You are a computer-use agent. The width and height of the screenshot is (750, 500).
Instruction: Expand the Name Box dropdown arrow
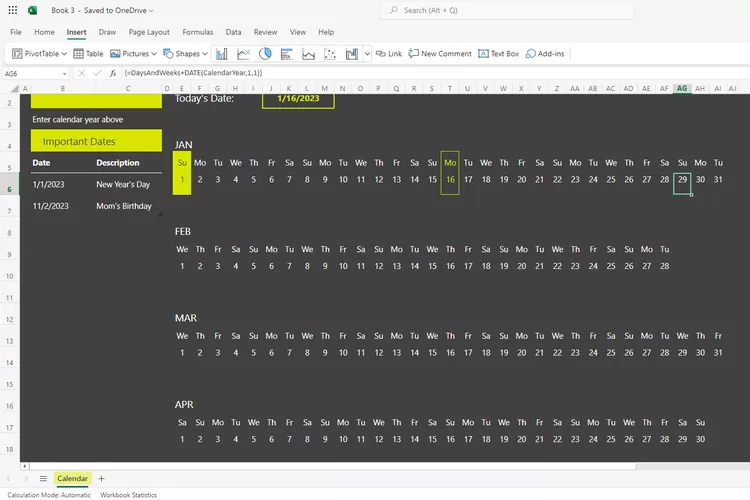64,74
